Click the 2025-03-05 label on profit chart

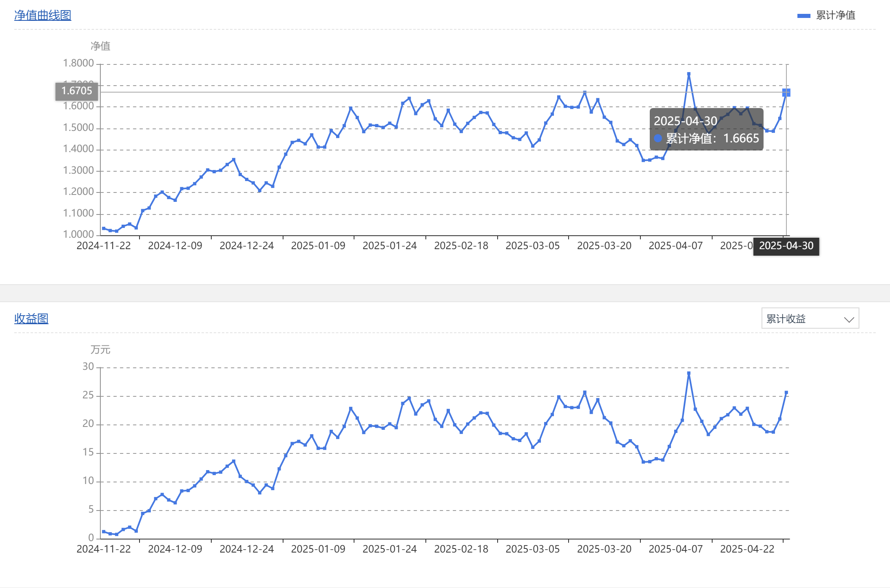point(532,549)
